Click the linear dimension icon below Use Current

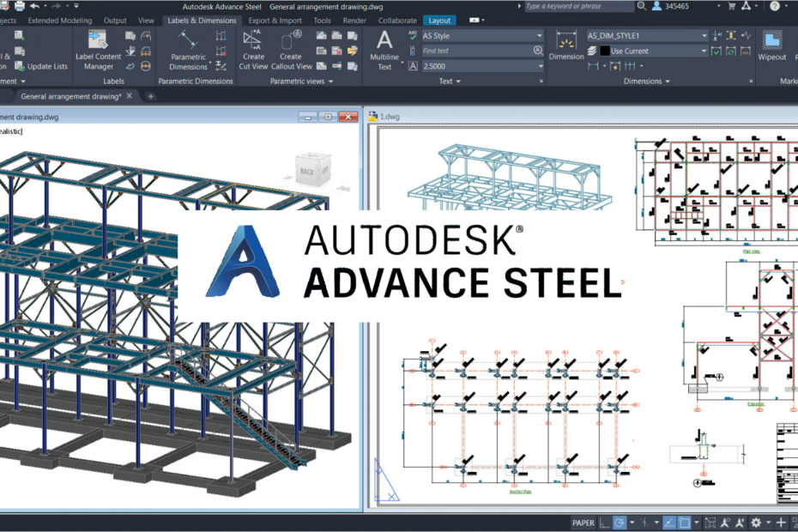(x=593, y=66)
